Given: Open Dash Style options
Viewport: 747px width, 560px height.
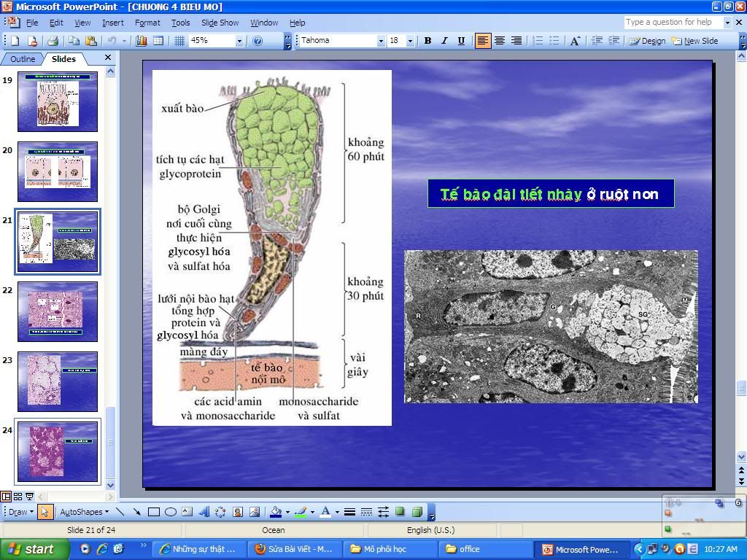Looking at the screenshot, I should [366, 512].
